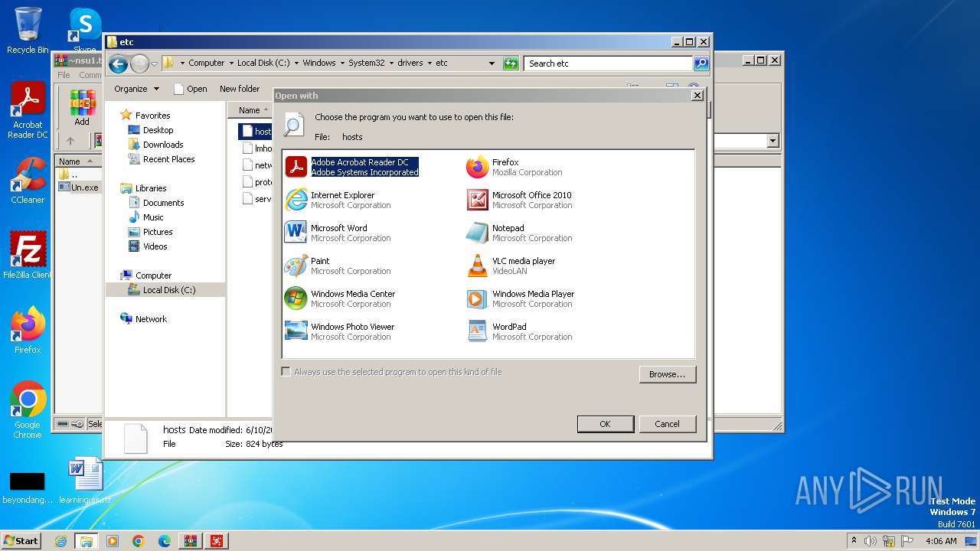
Task: Click clock showing 4:06 AM
Action: [941, 541]
